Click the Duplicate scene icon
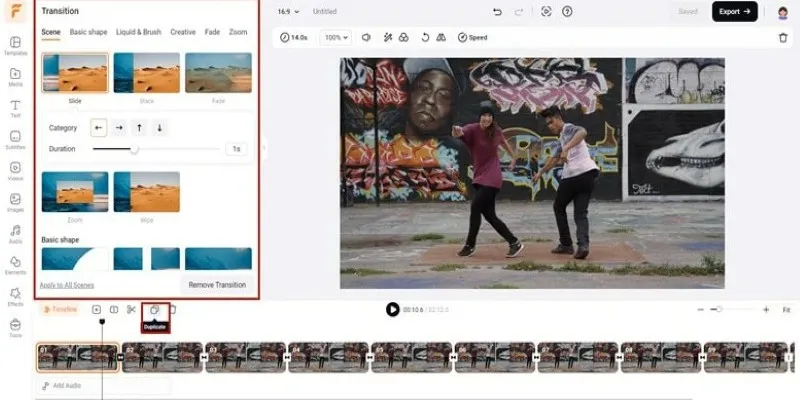Image resolution: width=800 pixels, height=400 pixels. coord(155,309)
